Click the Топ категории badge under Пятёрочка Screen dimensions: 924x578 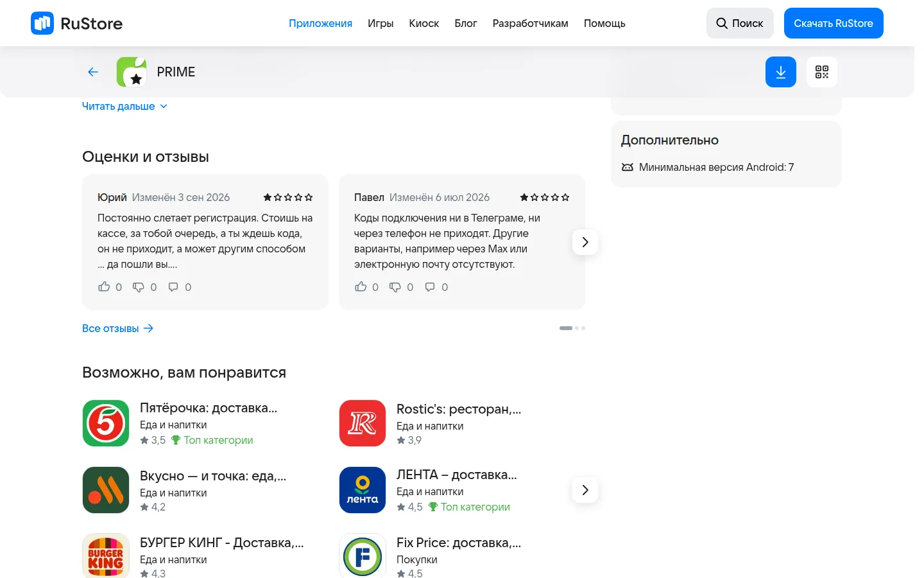(212, 440)
